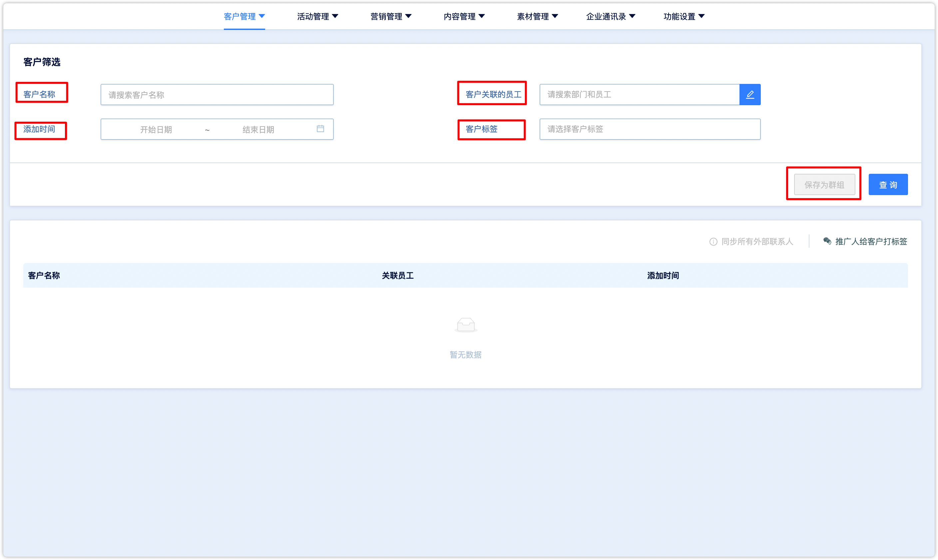Click 同步所有外部联系人 link
The height and width of the screenshot is (560, 938).
[x=757, y=241]
